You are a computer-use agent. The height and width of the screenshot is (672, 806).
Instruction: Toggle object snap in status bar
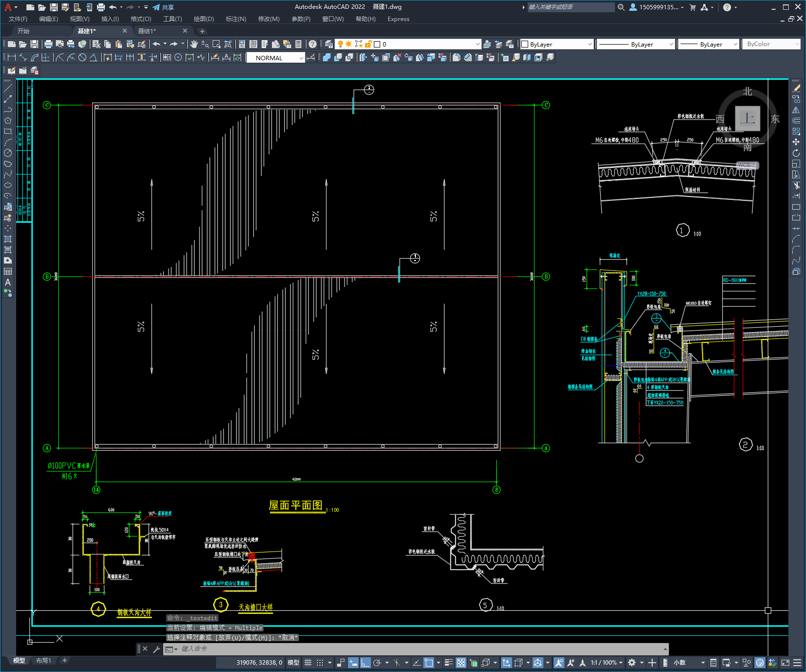click(x=429, y=663)
